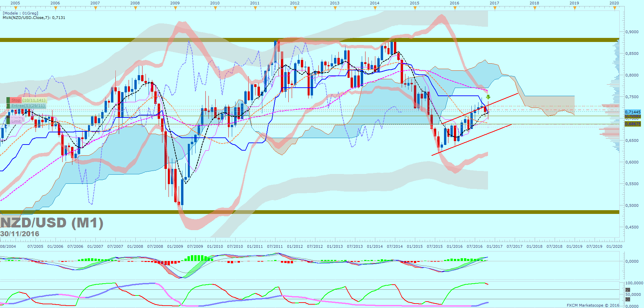Click the 2018 year label on the top axis

(534, 3)
